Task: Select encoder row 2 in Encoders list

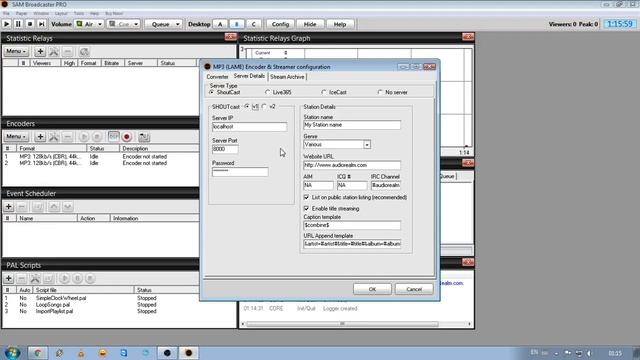Action: pyautogui.click(x=101, y=163)
